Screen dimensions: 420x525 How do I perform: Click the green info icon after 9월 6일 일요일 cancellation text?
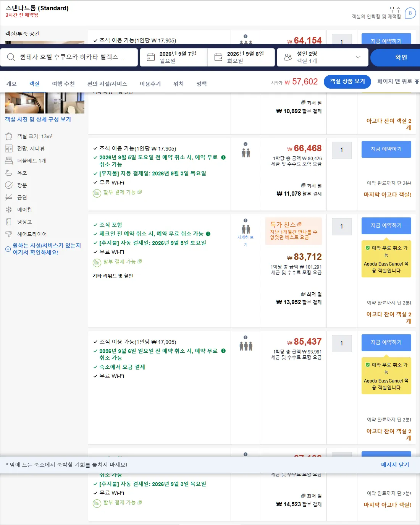pos(223,351)
